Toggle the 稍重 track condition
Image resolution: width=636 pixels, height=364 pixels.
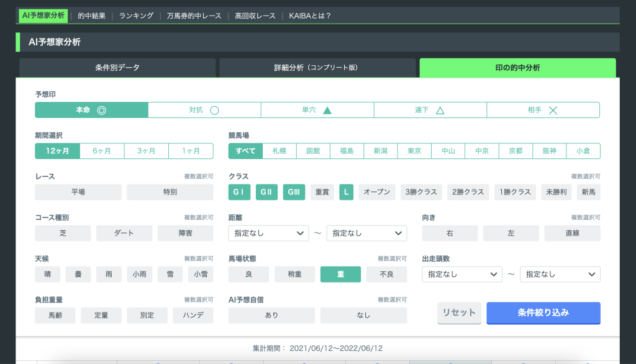point(294,275)
